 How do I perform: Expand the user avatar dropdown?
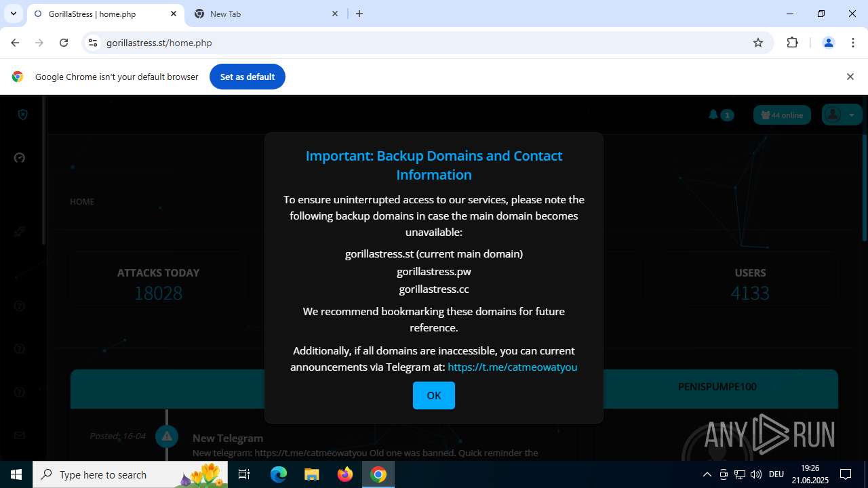click(x=842, y=115)
